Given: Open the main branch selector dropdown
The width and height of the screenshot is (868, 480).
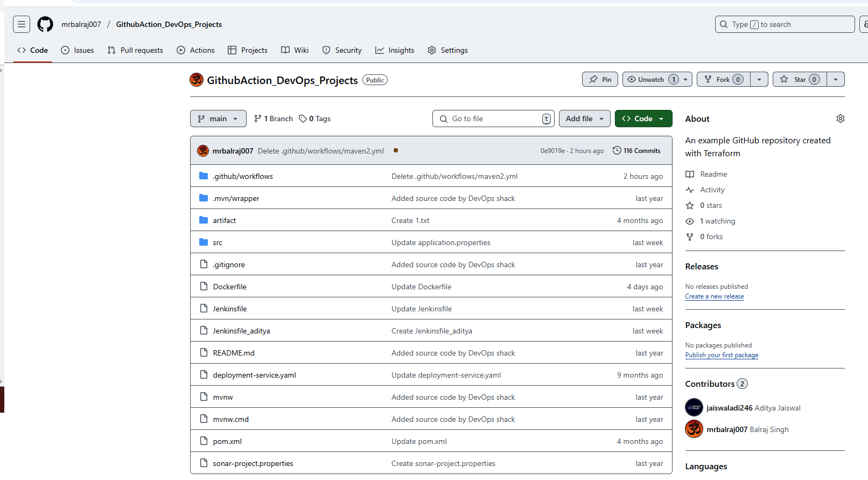Looking at the screenshot, I should (x=218, y=119).
